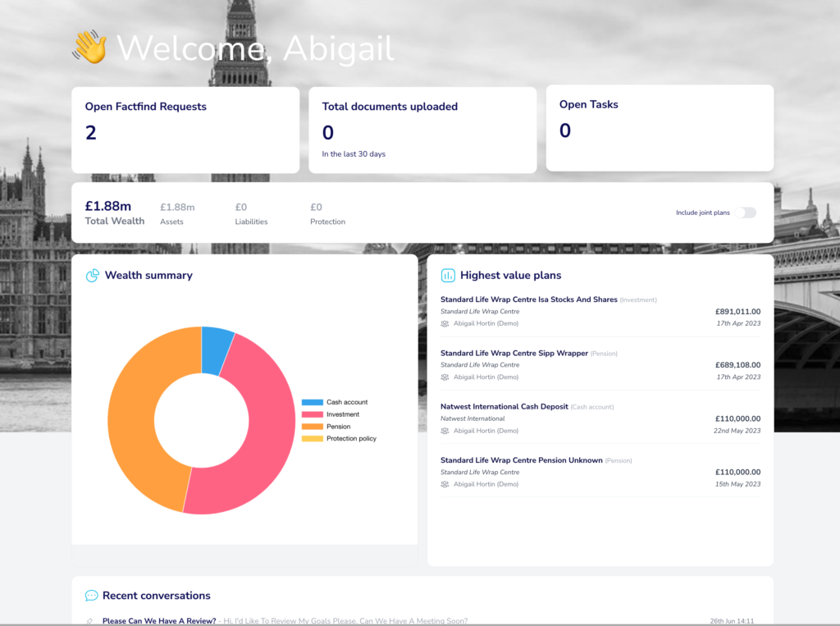This screenshot has height=626, width=840.
Task: Open the Standard Life Wrap Centre Isa Stocks And Shares plan
Action: pos(528,299)
